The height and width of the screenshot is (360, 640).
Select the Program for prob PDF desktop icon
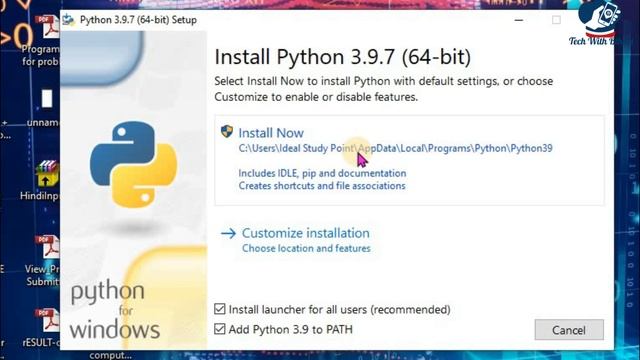click(48, 27)
